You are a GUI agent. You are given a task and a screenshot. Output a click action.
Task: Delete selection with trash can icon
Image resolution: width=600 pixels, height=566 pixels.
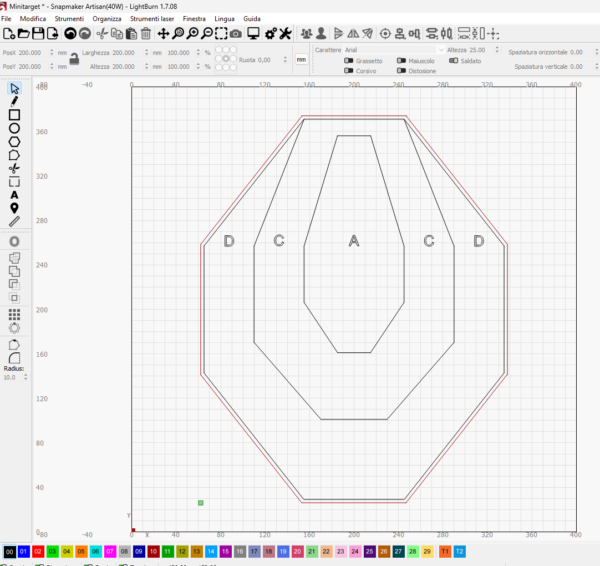click(146, 34)
